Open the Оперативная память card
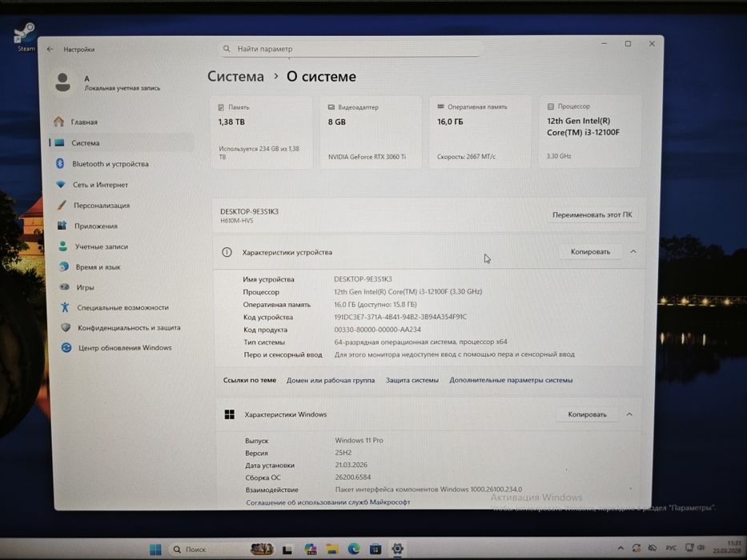Screen dimensions: 747x560 tap(480, 132)
